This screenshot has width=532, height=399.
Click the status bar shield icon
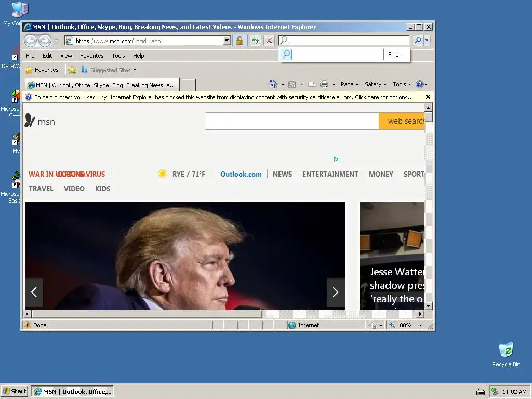28,325
